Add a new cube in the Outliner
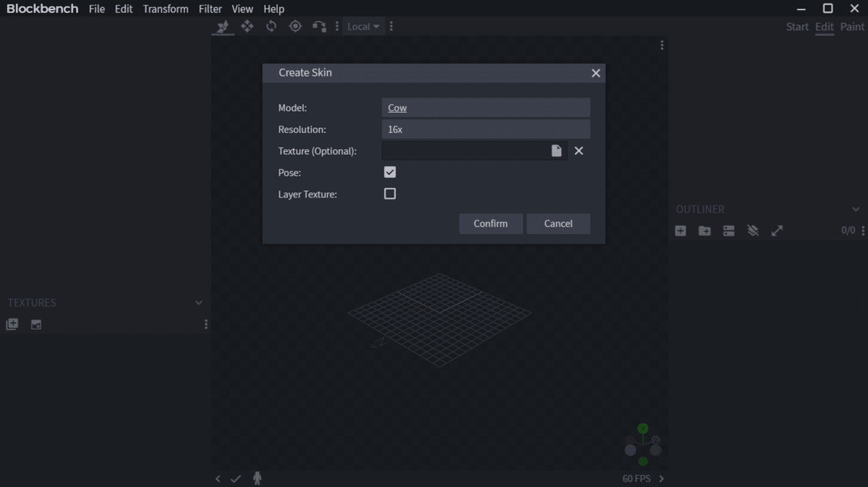Screen dimensions: 868x487 680,230
